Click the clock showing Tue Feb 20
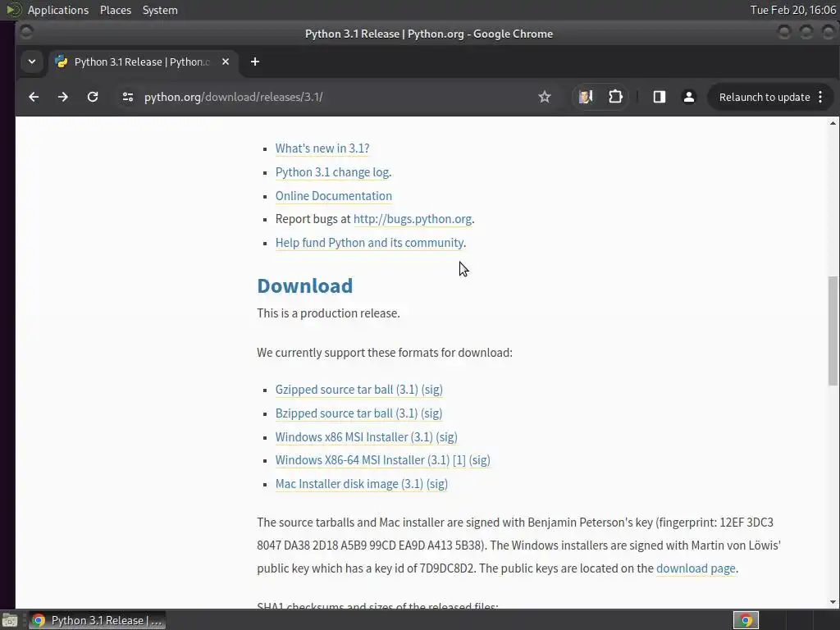This screenshot has width=840, height=630. point(793,10)
